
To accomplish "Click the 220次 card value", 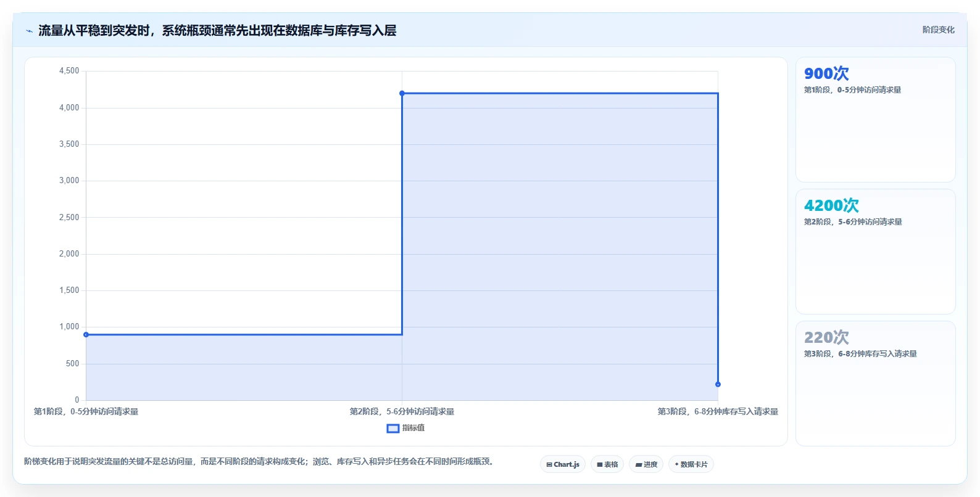I will (x=826, y=337).
